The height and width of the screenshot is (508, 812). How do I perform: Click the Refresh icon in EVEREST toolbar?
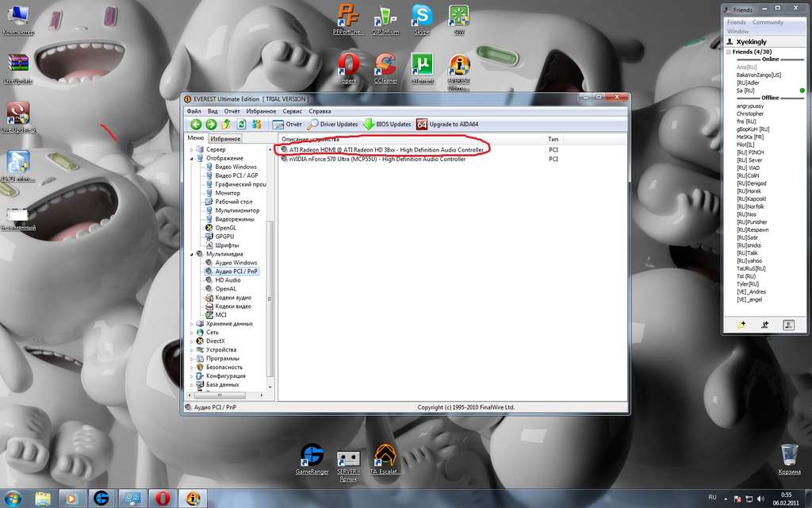coord(241,125)
